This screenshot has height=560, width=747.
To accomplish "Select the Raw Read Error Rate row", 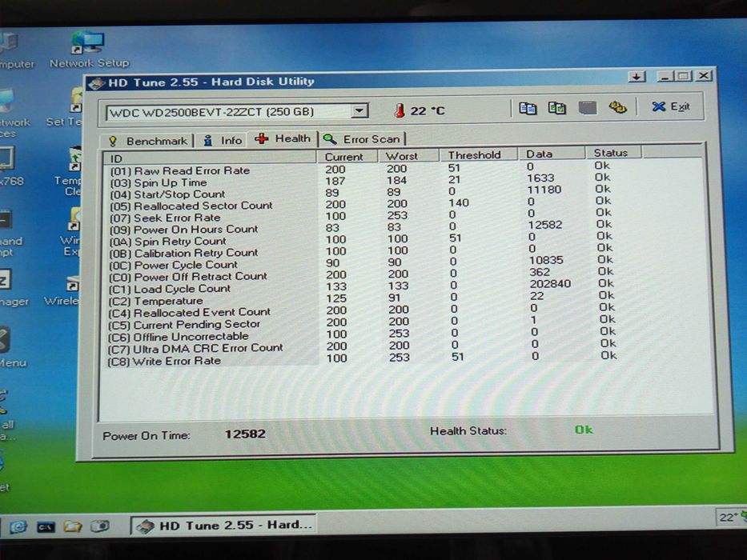I will tap(362, 169).
